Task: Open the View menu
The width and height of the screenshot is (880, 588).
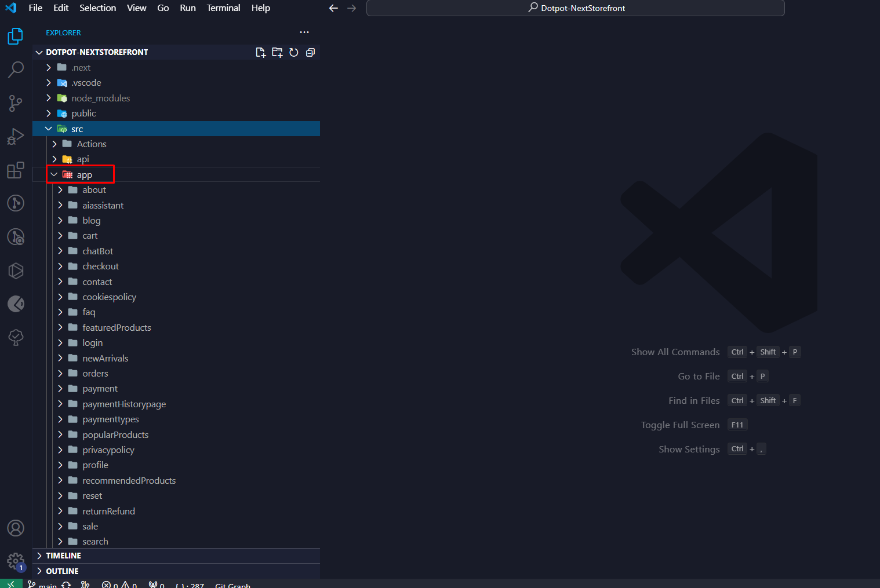Action: pos(137,8)
